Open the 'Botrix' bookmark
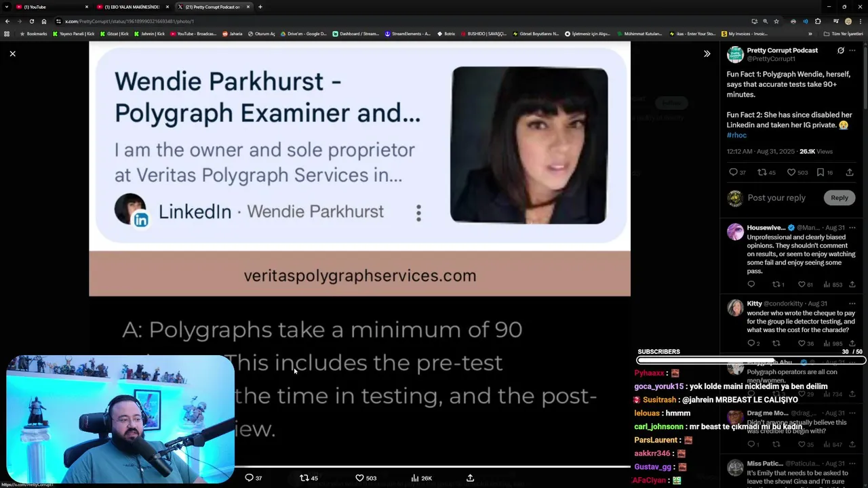This screenshot has width=868, height=488. [x=446, y=33]
